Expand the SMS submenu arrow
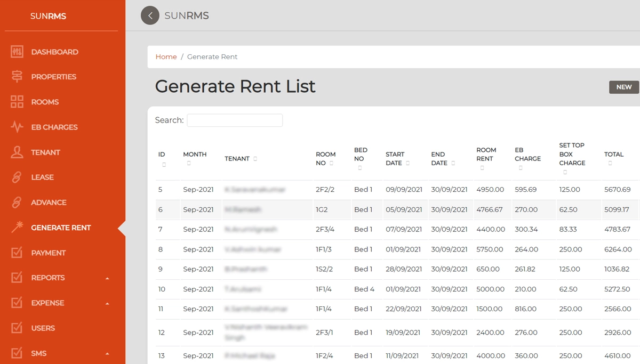The image size is (640, 364). click(x=107, y=353)
